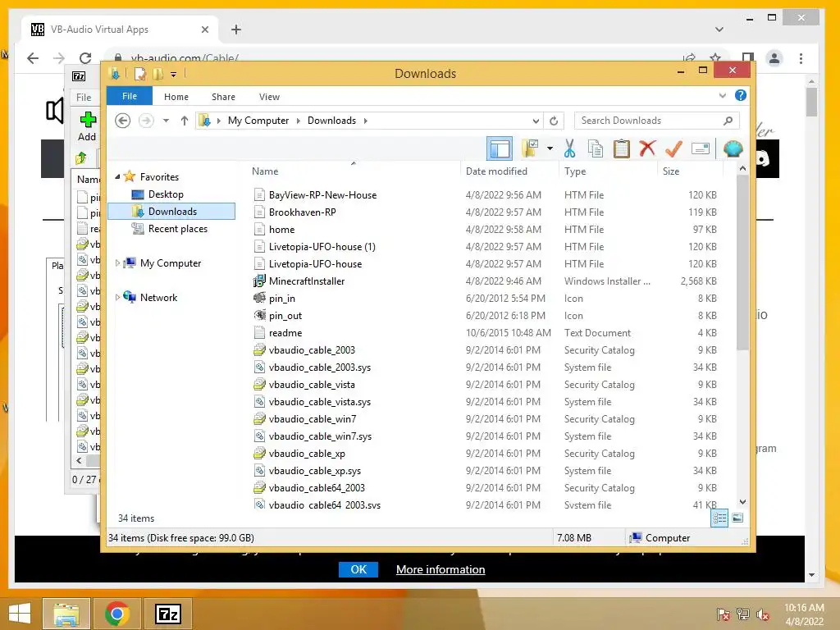This screenshot has width=840, height=630.
Task: Click the Rename label icon in toolbar
Action: [x=701, y=148]
